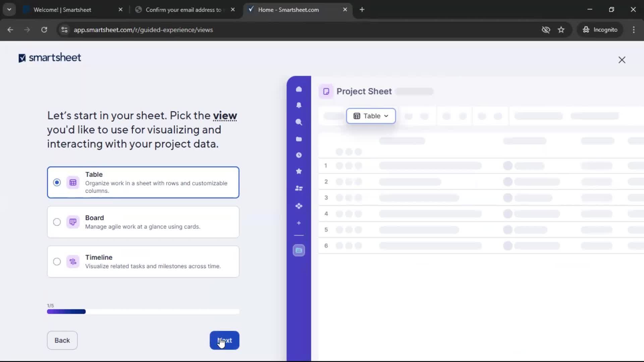
Task: Select the Table view radio button
Action: coord(57,182)
